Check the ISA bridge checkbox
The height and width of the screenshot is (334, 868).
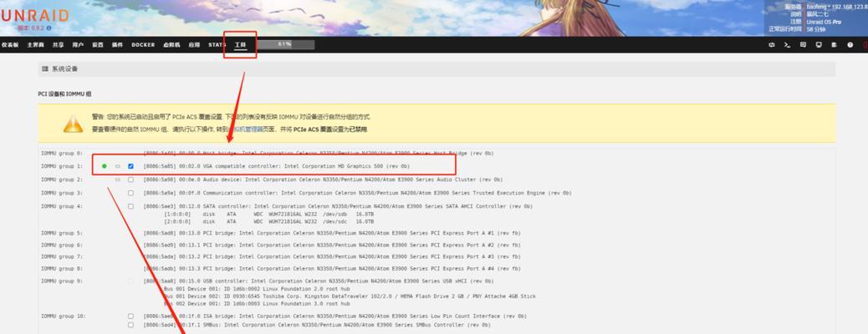130,316
